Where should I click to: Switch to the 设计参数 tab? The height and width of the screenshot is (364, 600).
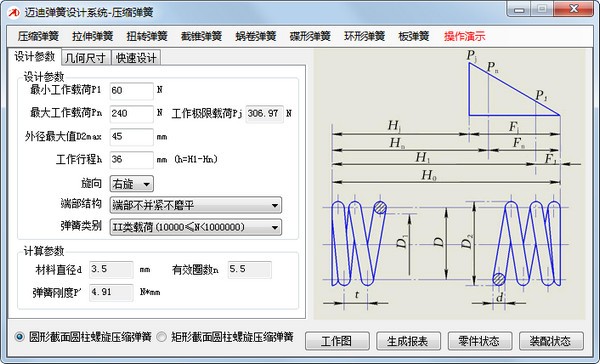[x=34, y=57]
